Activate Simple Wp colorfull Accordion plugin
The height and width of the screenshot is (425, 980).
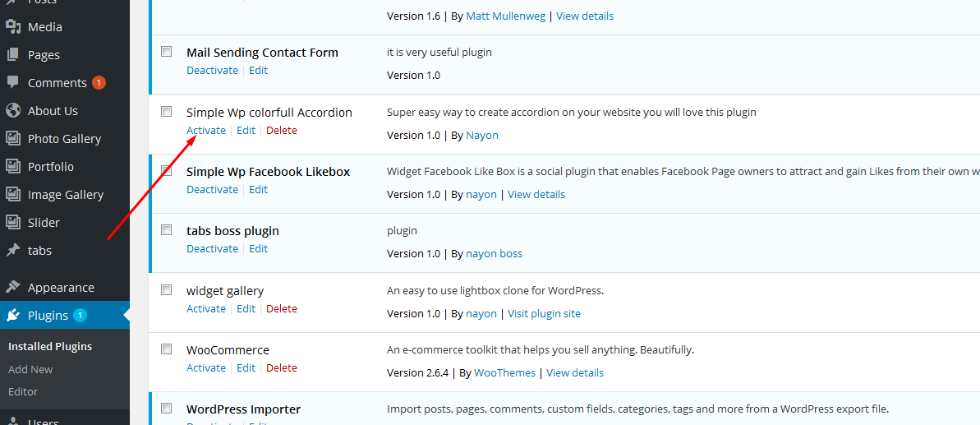pos(206,130)
